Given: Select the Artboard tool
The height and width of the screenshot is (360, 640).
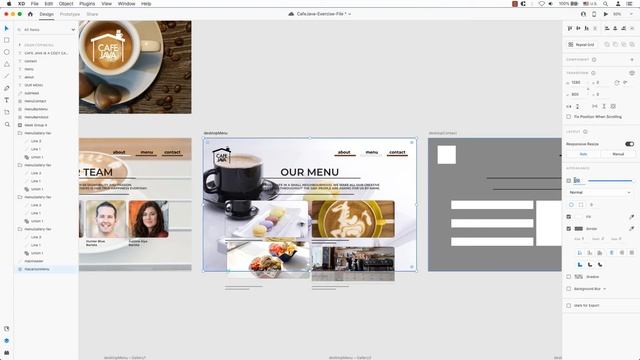Looking at the screenshot, I should pyautogui.click(x=7, y=112).
